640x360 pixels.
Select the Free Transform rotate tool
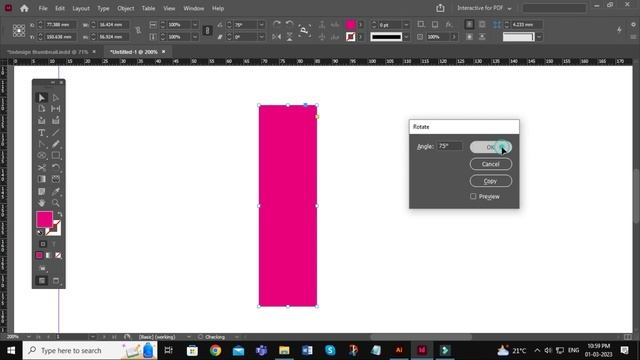tap(56, 167)
